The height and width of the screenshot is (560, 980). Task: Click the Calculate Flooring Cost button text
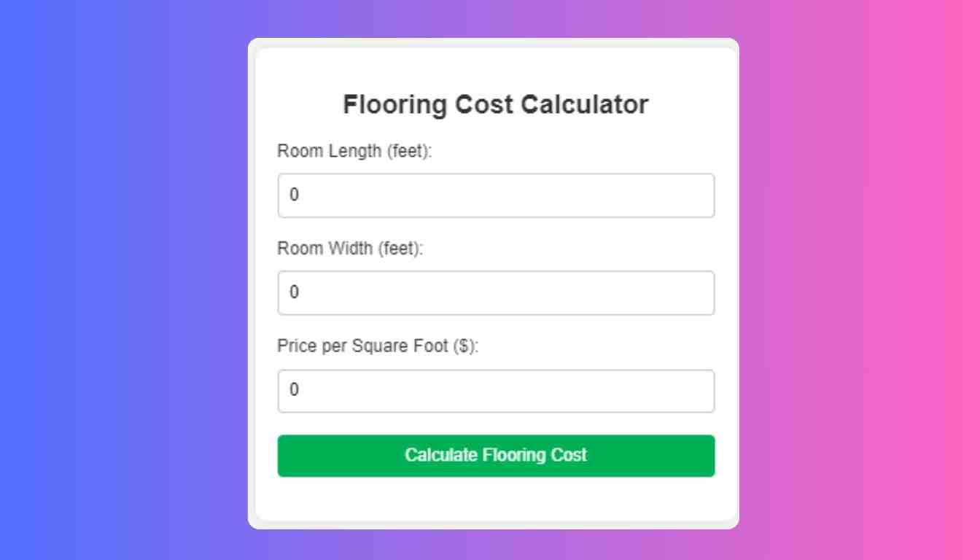click(496, 455)
